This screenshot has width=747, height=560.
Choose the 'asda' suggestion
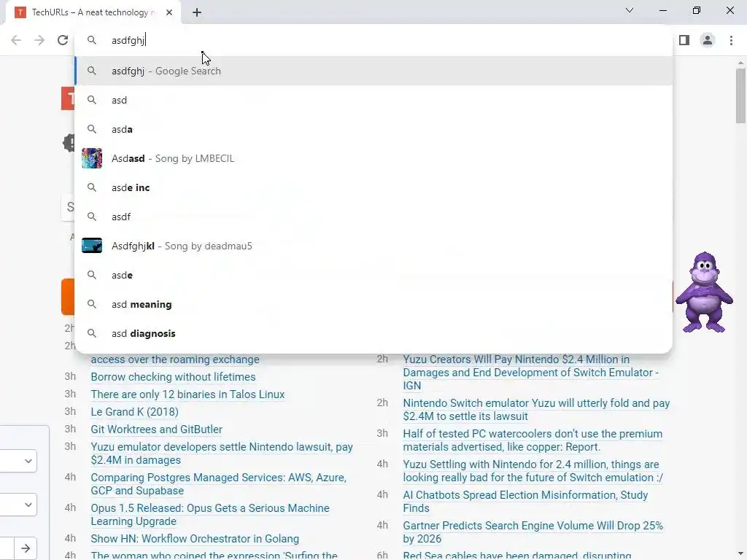(x=373, y=129)
